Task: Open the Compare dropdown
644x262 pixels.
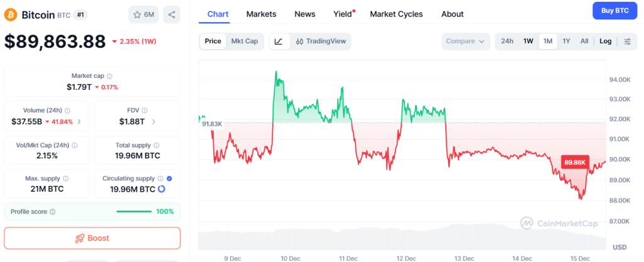Action: (x=466, y=41)
